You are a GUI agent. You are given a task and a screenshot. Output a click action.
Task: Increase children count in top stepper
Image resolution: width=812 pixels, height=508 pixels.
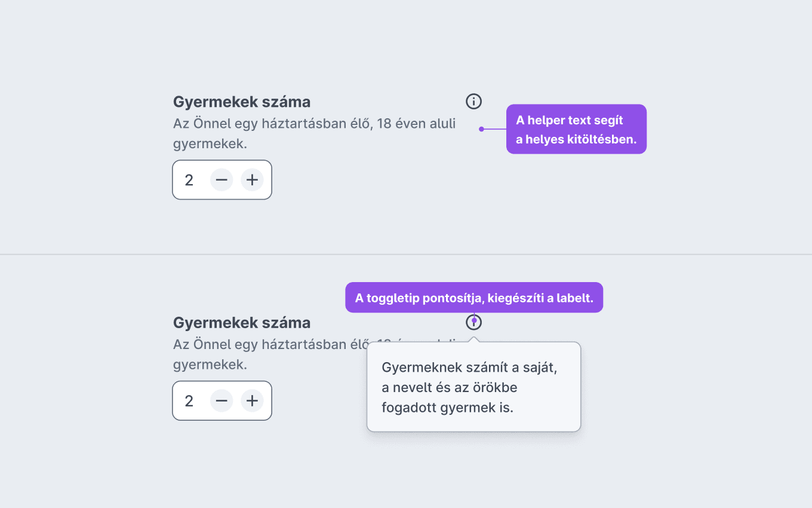pyautogui.click(x=252, y=180)
